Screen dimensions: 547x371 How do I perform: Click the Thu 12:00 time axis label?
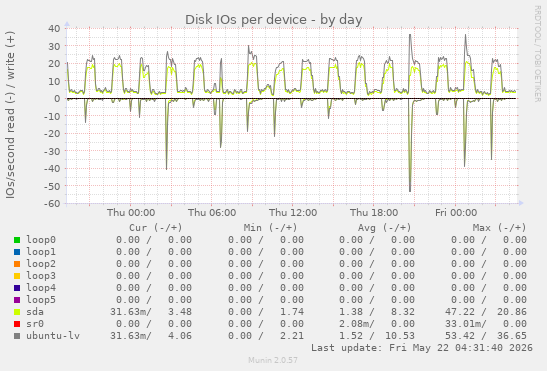(293, 213)
